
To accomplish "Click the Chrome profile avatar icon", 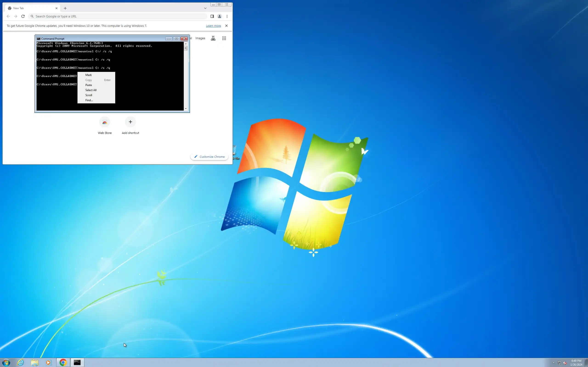I will coord(219,16).
